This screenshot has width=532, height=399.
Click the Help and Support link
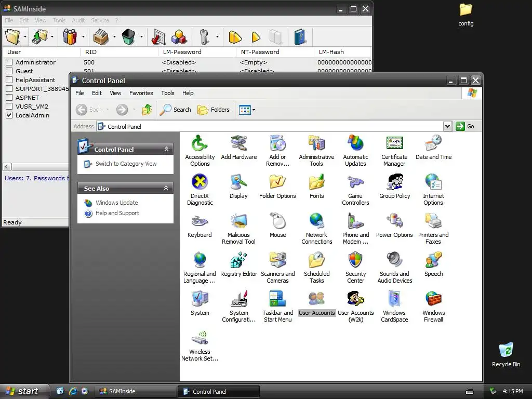point(117,213)
